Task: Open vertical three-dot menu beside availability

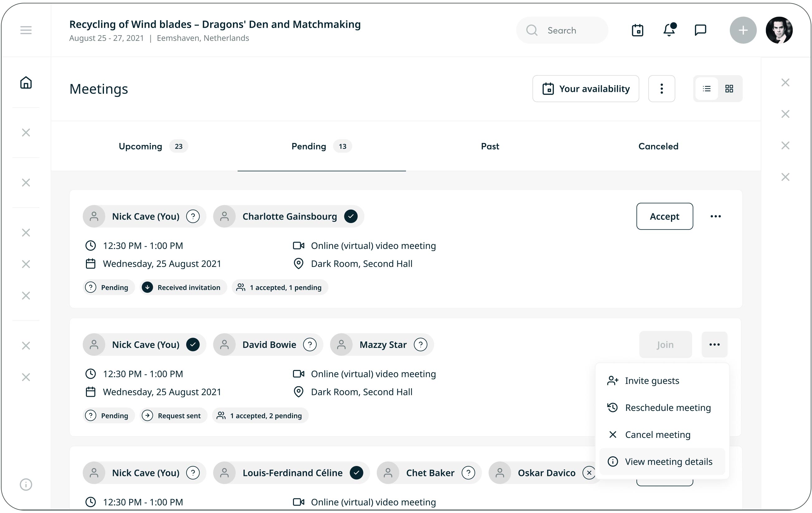Action: point(661,89)
